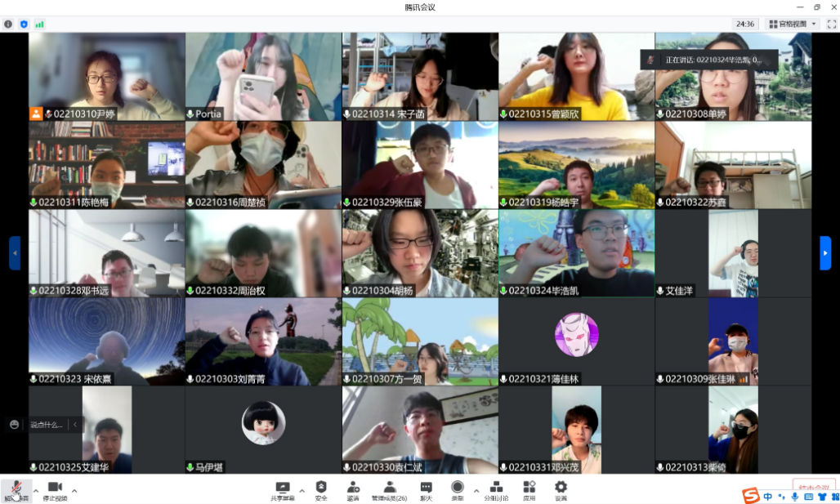Click the chat input box placeholder
The height and width of the screenshot is (504, 840).
[47, 425]
